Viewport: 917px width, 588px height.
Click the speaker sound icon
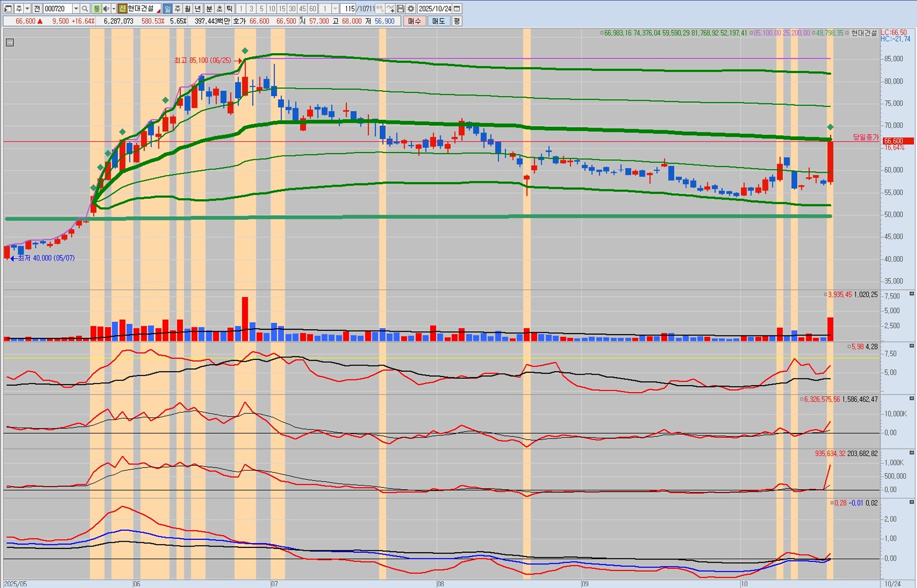(106, 9)
